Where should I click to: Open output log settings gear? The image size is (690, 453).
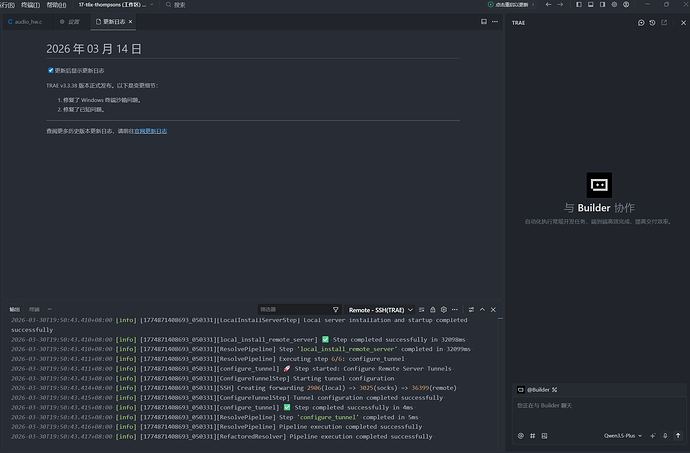[x=444, y=309]
